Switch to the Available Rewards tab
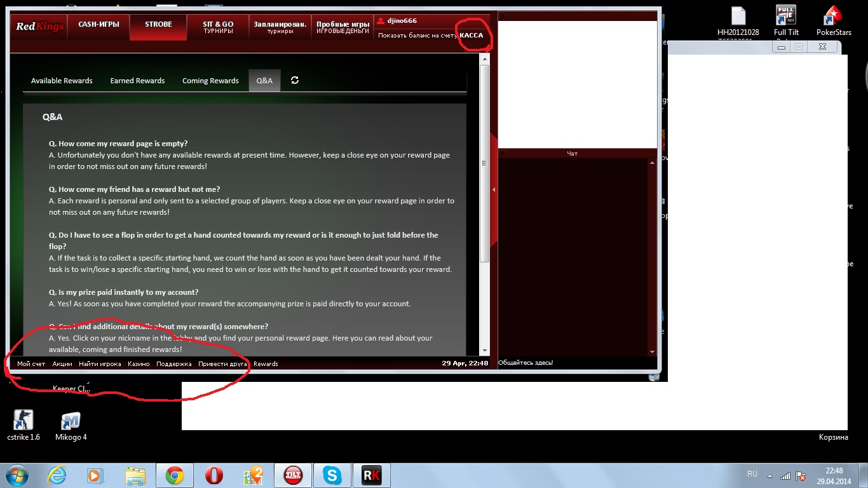The height and width of the screenshot is (488, 868). coord(62,81)
